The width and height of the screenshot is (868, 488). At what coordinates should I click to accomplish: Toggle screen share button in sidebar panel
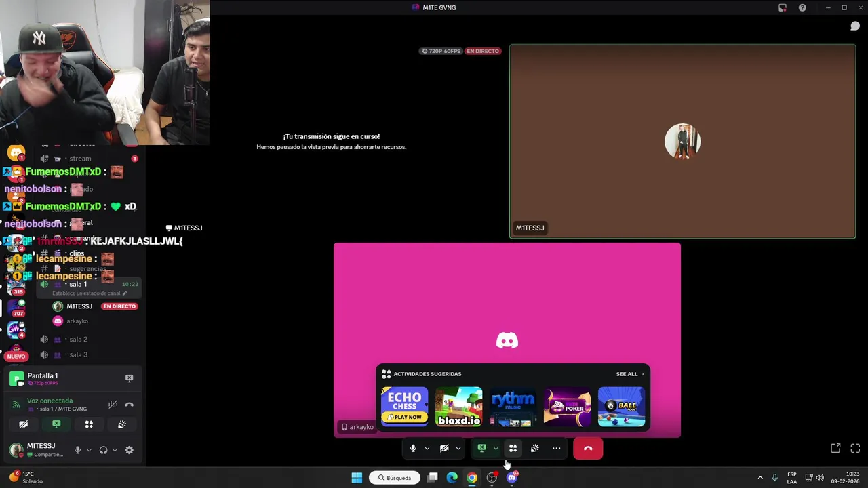point(56,424)
